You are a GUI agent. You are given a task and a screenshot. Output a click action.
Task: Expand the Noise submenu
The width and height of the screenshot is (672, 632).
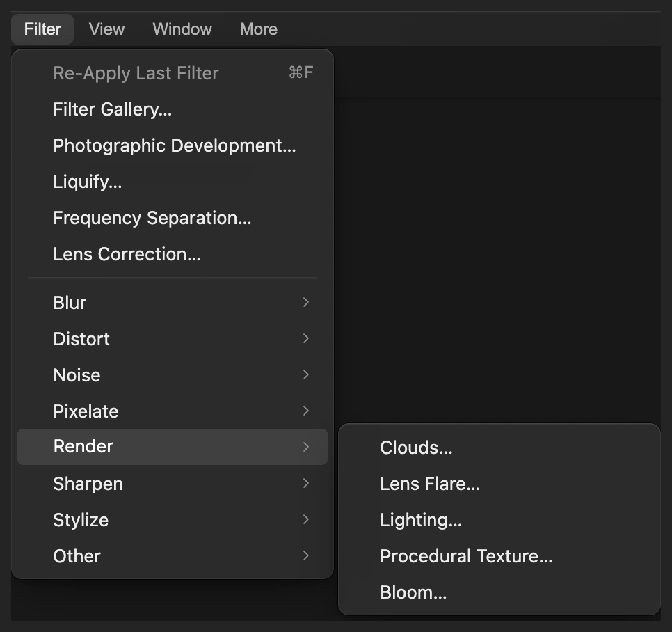[x=173, y=374]
